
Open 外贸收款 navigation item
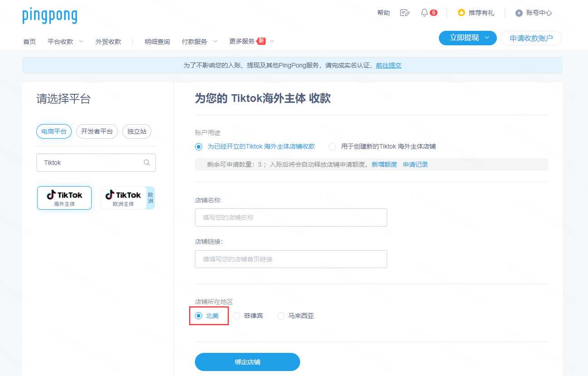108,41
